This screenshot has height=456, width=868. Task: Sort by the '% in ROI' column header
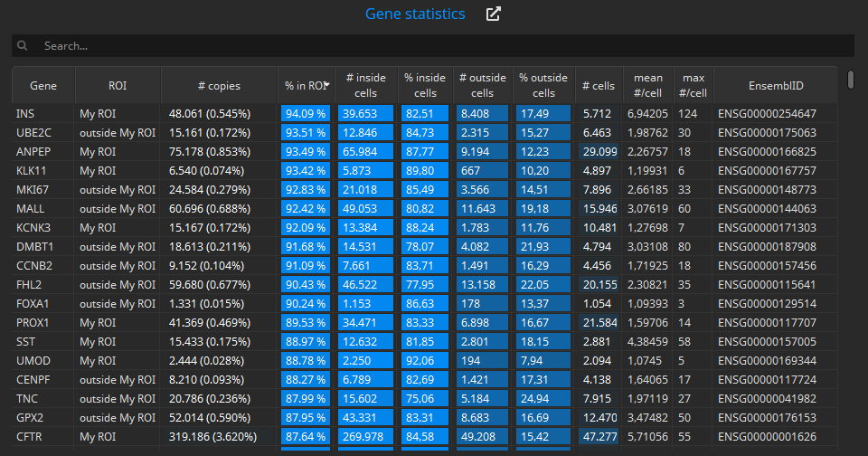(x=307, y=85)
